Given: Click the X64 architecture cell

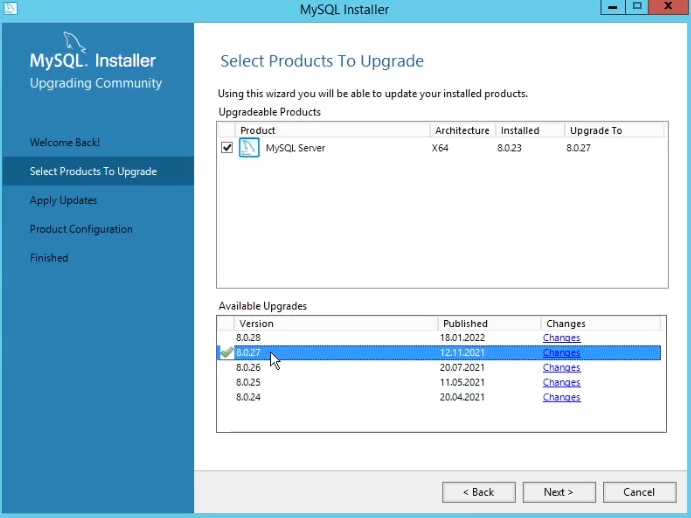Looking at the screenshot, I should [440, 148].
